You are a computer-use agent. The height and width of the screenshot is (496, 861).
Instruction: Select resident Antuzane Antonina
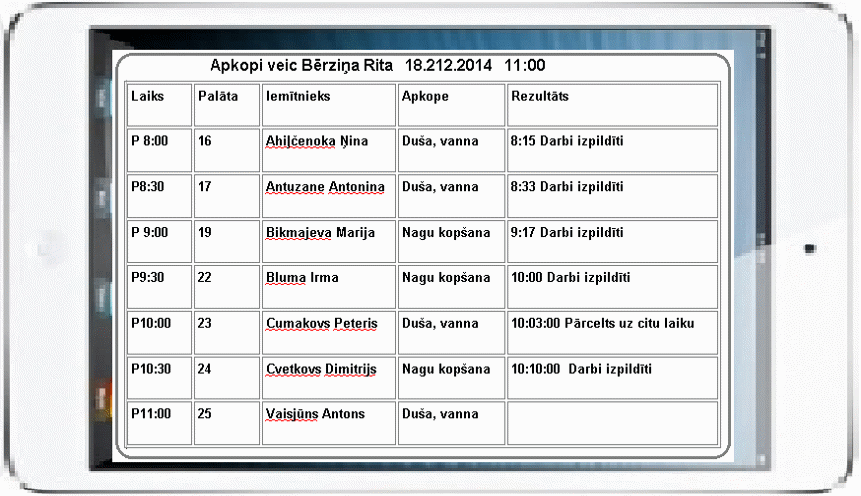point(325,187)
